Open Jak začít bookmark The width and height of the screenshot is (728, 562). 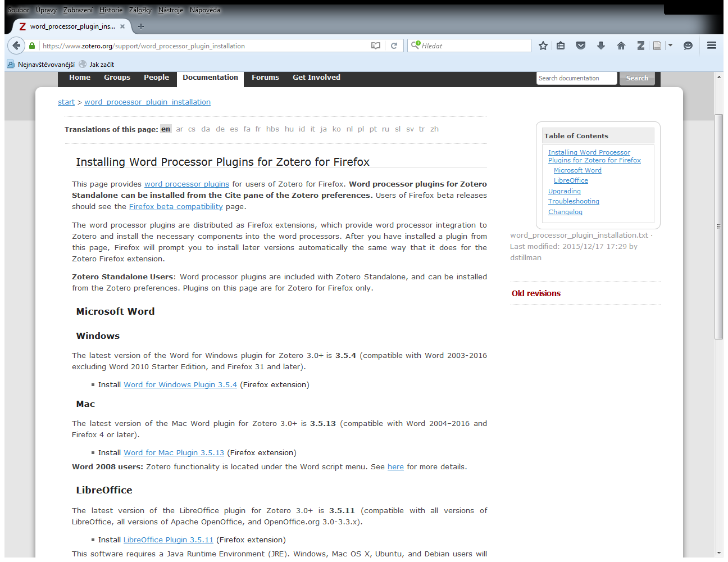(x=97, y=65)
